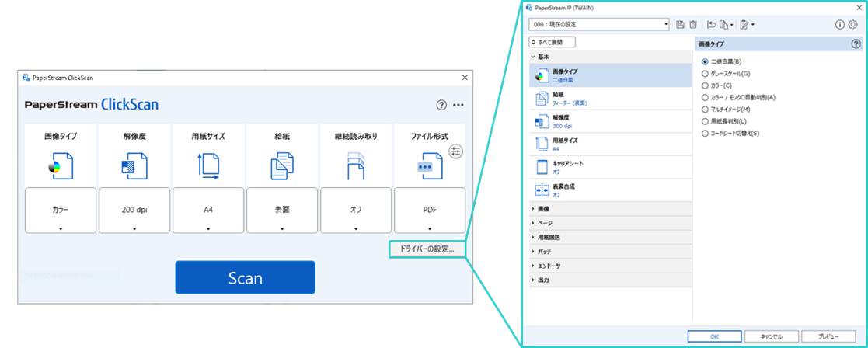868x348 pixels.
Task: Delete the profile with the trash icon
Action: (x=693, y=24)
